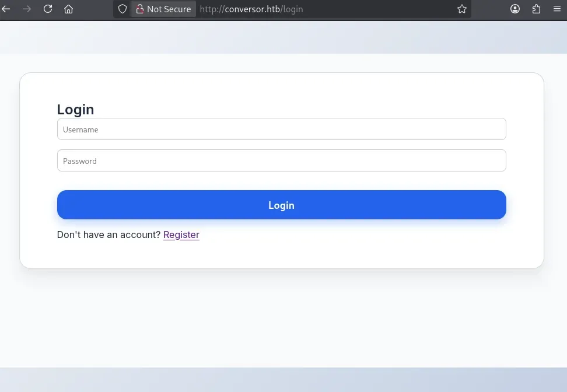Click into the Password field

(281, 161)
